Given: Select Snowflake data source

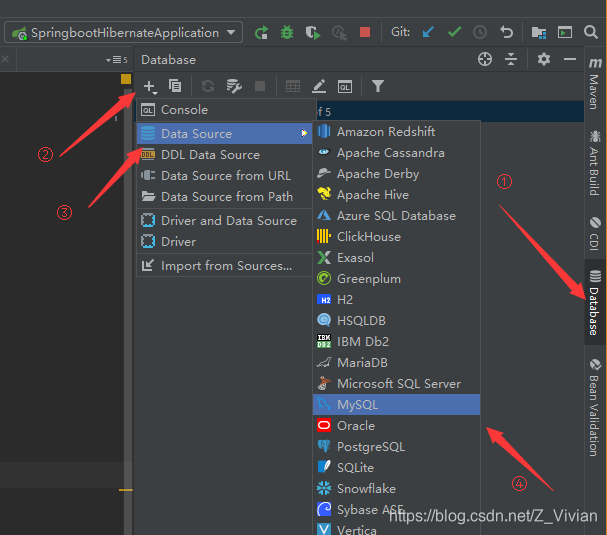Looking at the screenshot, I should point(396,489).
